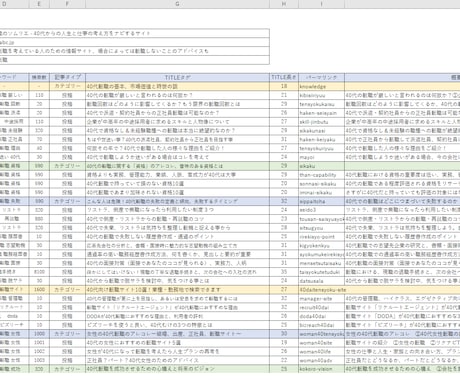Click '投稿' cell in doda40dai row

[x=67, y=316]
